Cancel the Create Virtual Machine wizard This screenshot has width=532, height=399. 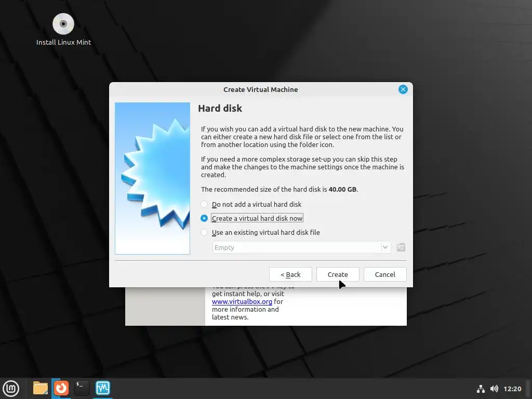385,274
